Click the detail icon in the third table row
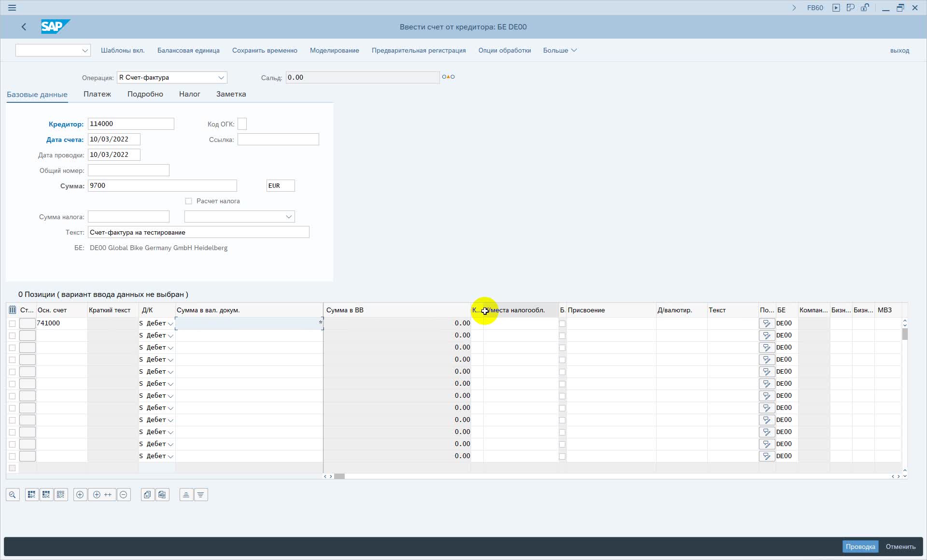 (767, 348)
